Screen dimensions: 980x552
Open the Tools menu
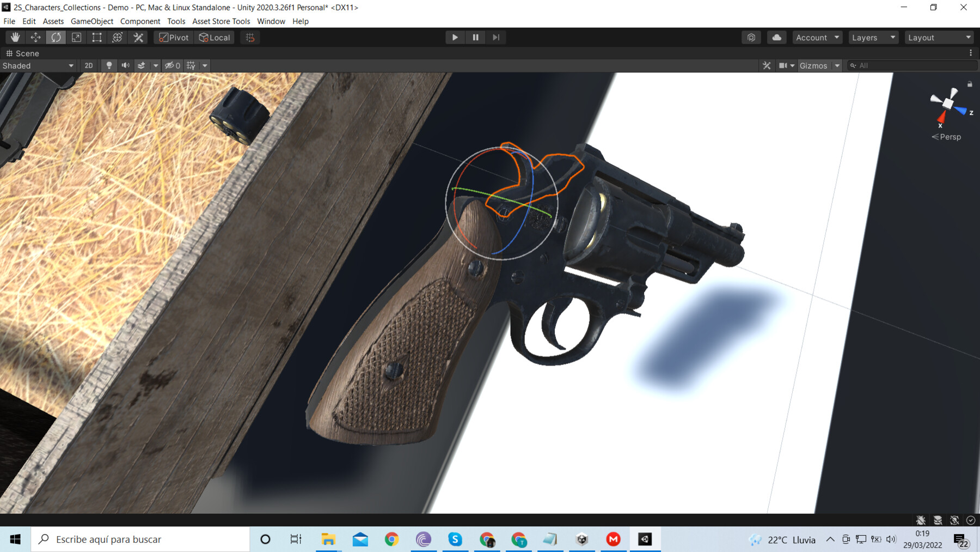tap(176, 21)
